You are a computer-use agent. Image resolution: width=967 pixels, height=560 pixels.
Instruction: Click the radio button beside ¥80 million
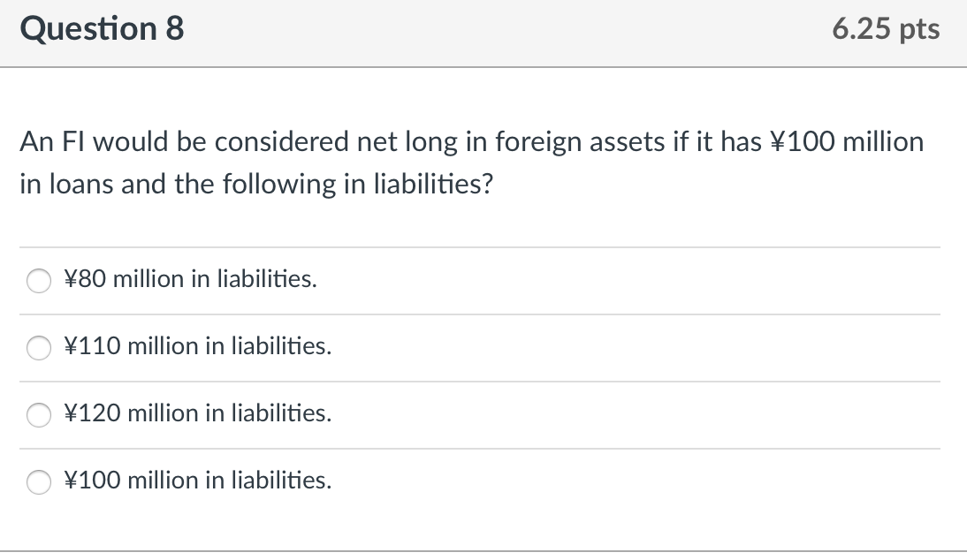pyautogui.click(x=39, y=281)
